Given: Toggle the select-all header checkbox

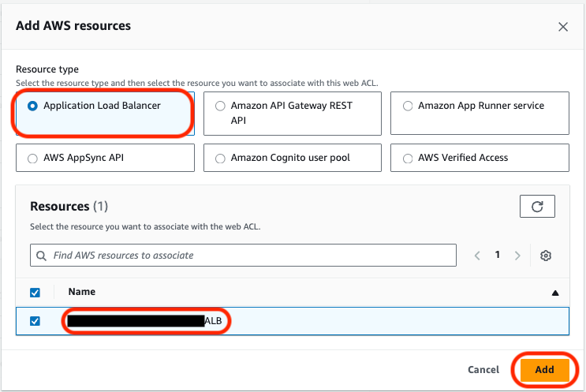Looking at the screenshot, I should click(x=35, y=293).
